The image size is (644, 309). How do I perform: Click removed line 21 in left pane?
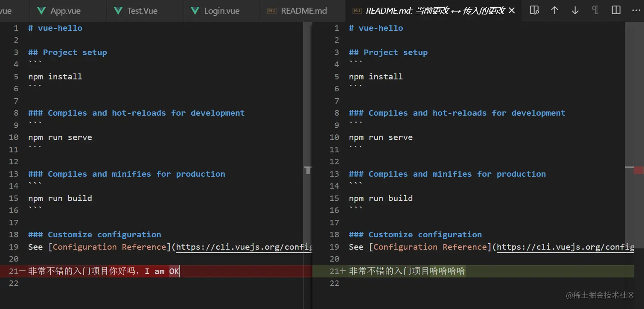coord(156,271)
